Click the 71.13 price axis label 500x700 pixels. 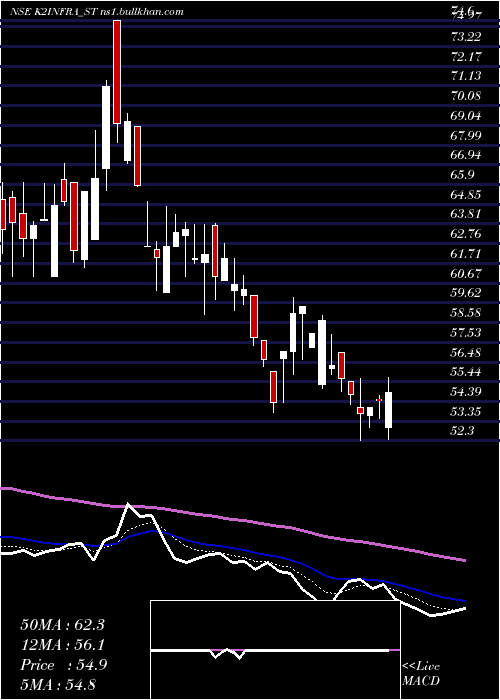tap(467, 76)
